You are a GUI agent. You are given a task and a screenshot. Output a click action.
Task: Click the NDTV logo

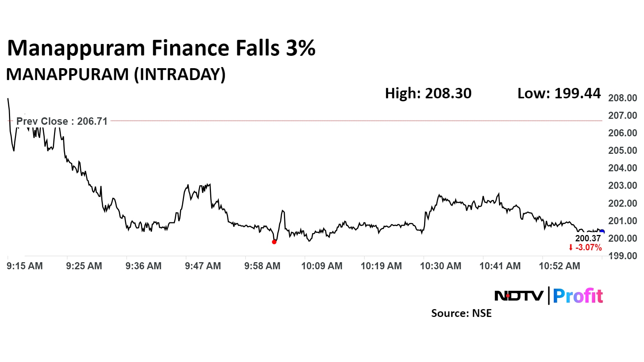(518, 296)
